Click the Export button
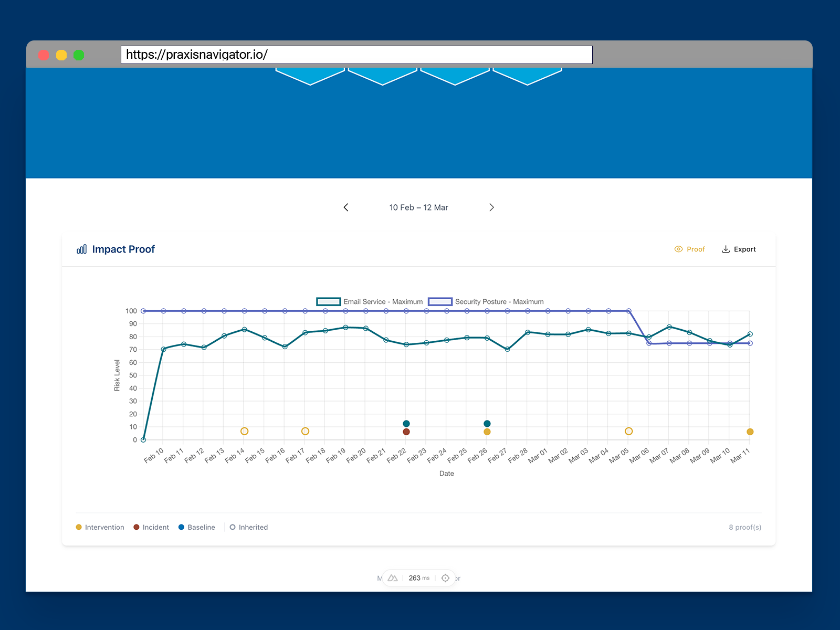Screen dimensions: 840x630 click(739, 249)
